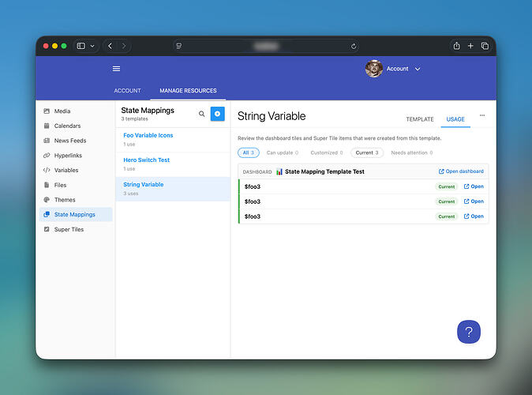Screen dimensions: 532x395
Task: Open the page settings icon in address bar
Action: coord(179,46)
